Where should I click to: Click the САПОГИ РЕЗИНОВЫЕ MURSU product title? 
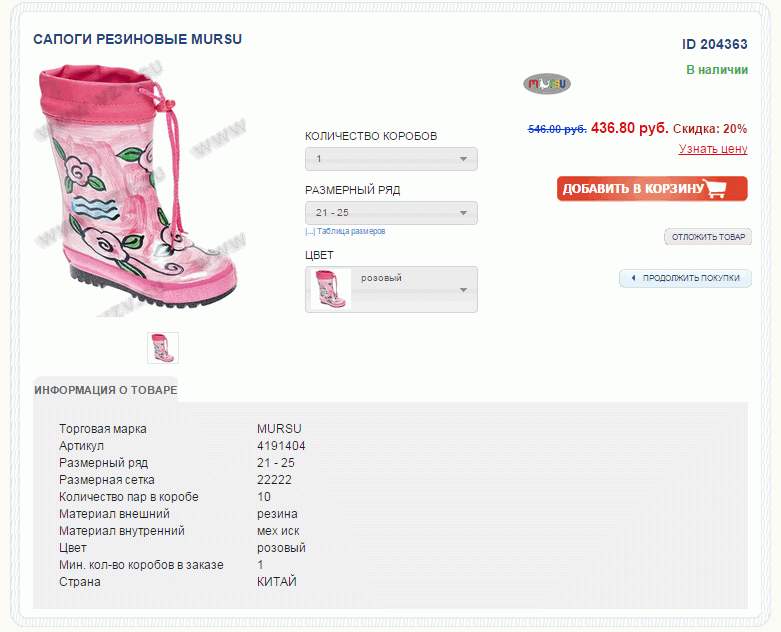[137, 39]
